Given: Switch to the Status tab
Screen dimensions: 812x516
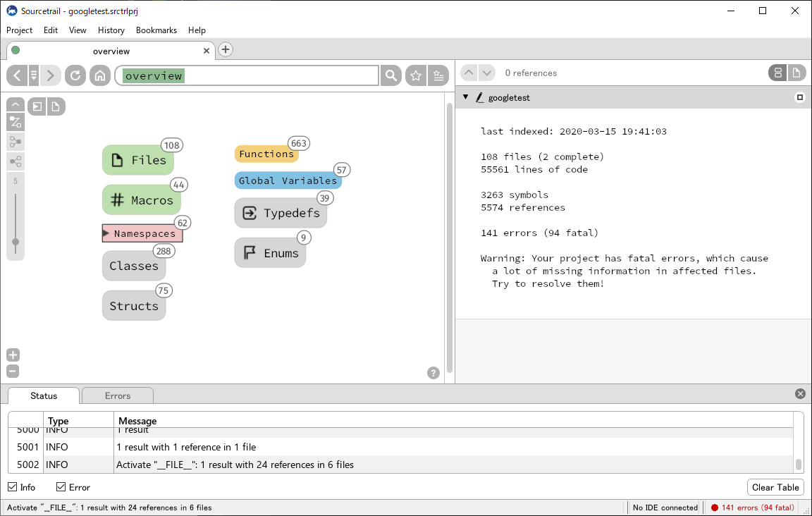Looking at the screenshot, I should tap(44, 395).
